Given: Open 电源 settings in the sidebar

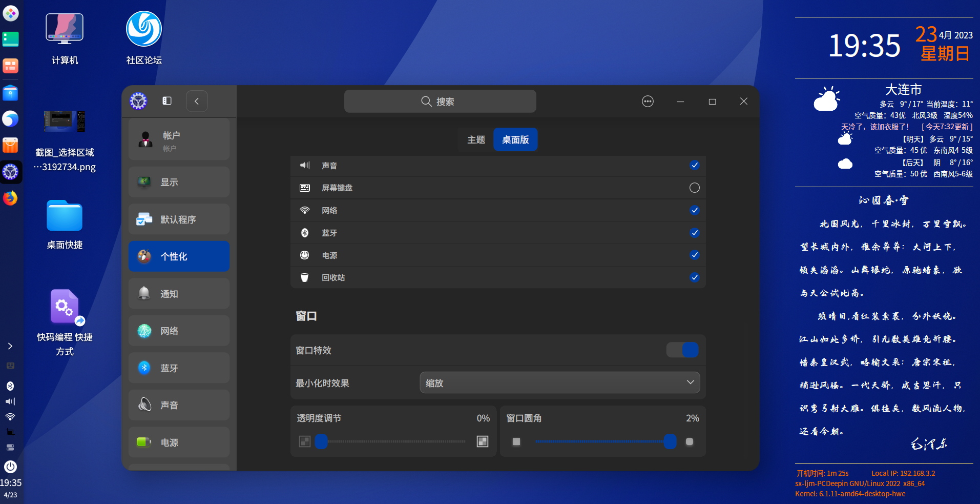Looking at the screenshot, I should [178, 441].
